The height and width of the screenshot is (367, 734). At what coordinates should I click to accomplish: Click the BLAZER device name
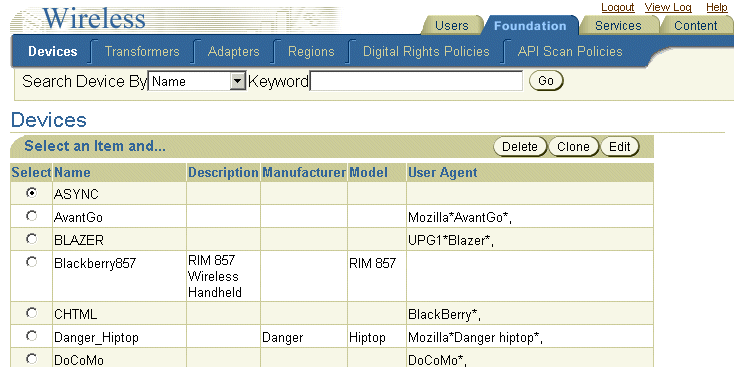click(79, 240)
